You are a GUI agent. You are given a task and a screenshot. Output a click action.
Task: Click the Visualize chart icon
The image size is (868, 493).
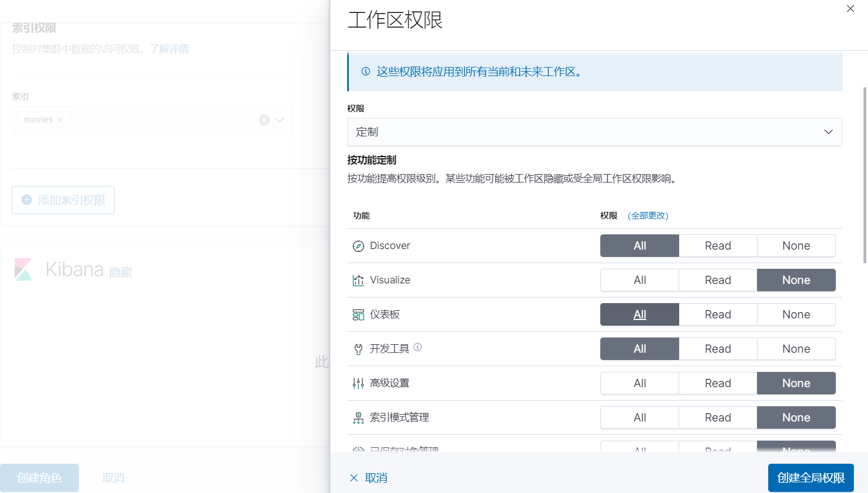point(358,281)
